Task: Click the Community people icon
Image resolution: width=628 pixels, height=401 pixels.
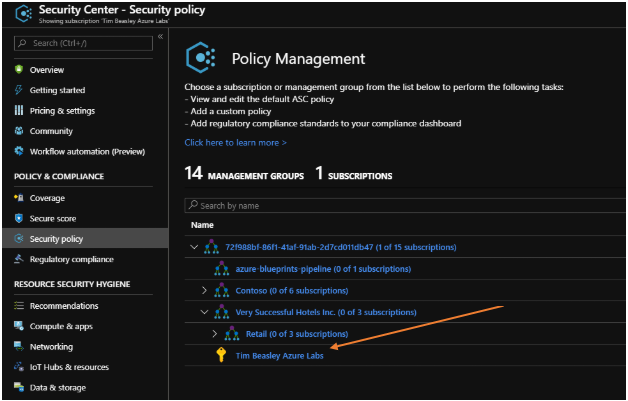Action: point(19,131)
